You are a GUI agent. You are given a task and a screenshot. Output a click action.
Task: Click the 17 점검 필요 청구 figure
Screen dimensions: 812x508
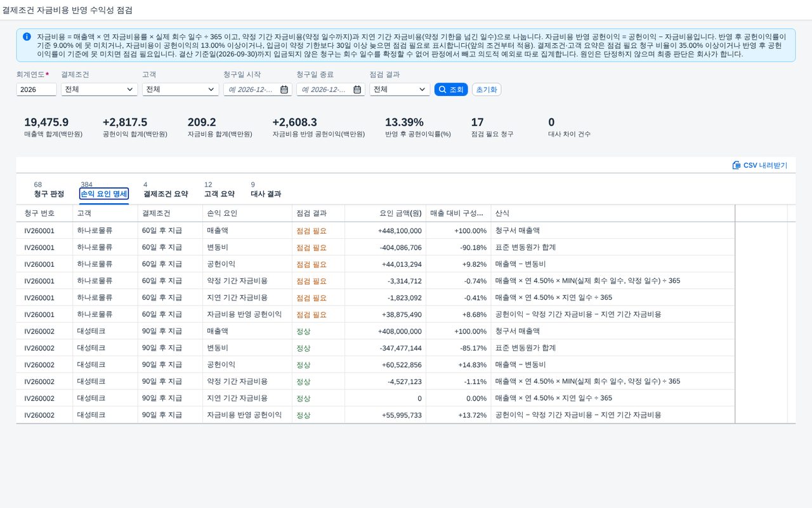point(478,123)
